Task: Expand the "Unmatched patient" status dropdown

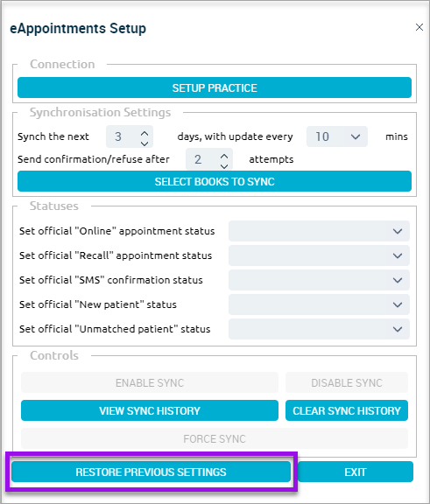Action: point(319,329)
